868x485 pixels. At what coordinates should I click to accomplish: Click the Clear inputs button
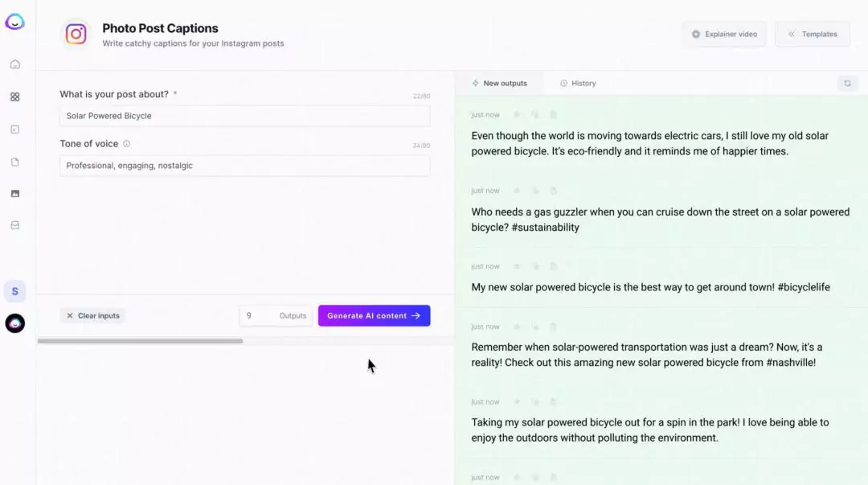(93, 315)
